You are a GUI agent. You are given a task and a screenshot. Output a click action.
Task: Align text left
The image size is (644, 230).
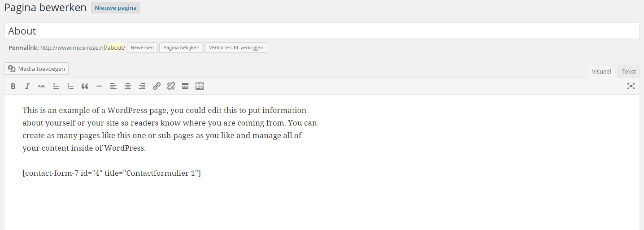113,86
